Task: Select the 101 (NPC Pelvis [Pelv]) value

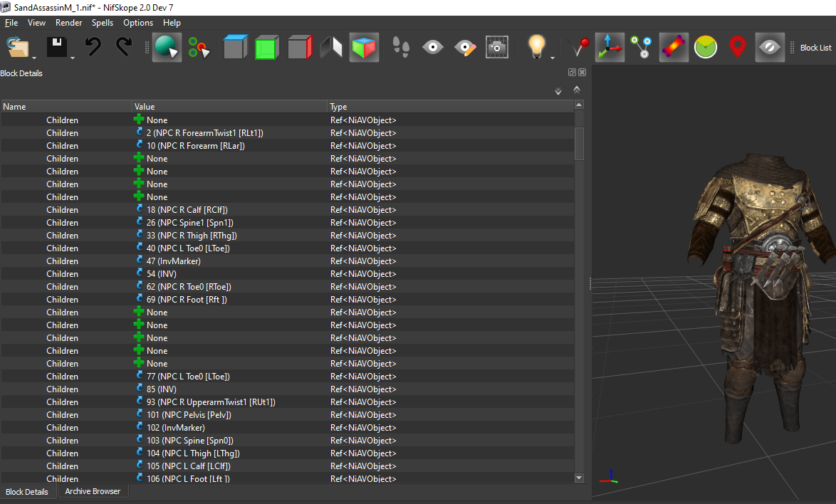Action: click(189, 415)
